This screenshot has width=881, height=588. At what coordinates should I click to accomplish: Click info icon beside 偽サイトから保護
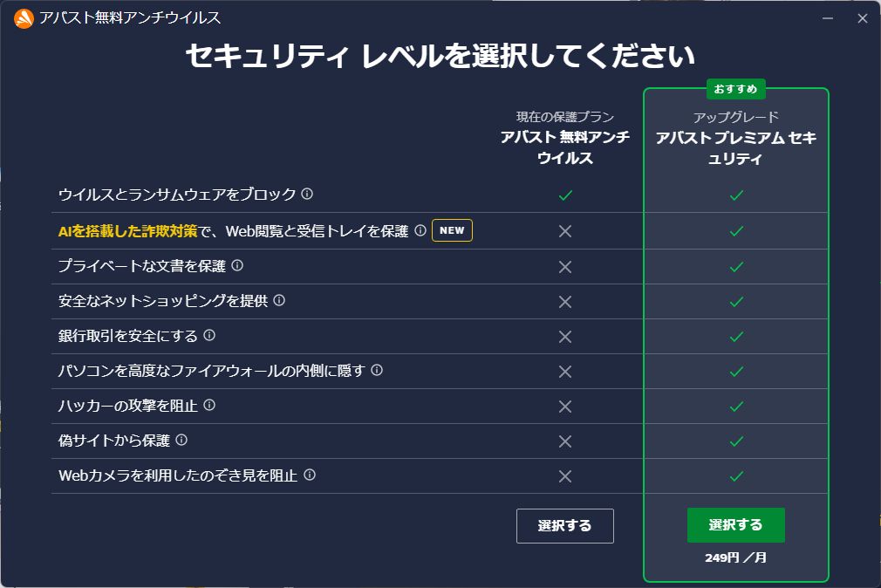tap(181, 440)
